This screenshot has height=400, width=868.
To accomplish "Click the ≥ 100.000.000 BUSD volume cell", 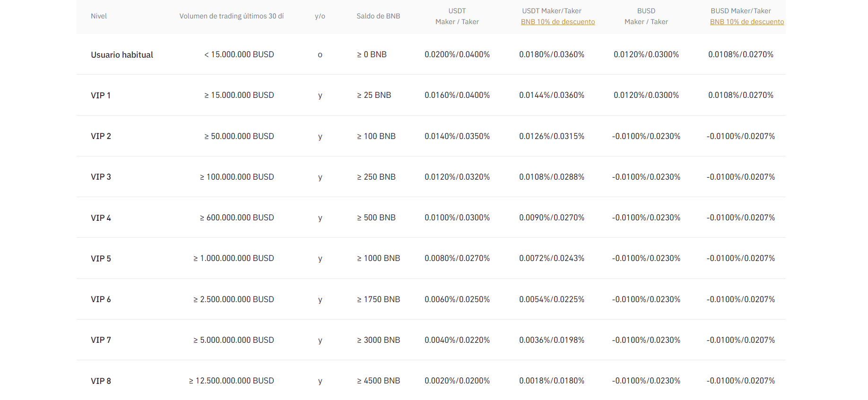I will pos(237,177).
